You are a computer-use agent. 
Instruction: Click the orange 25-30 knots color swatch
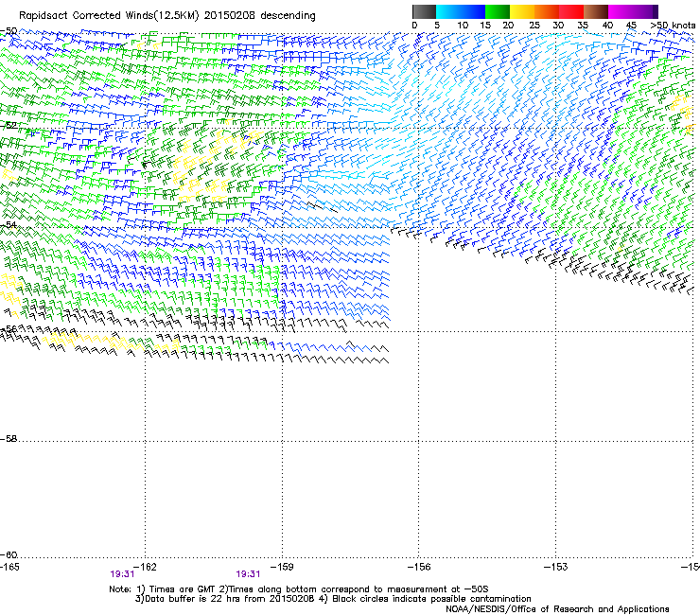[547, 11]
